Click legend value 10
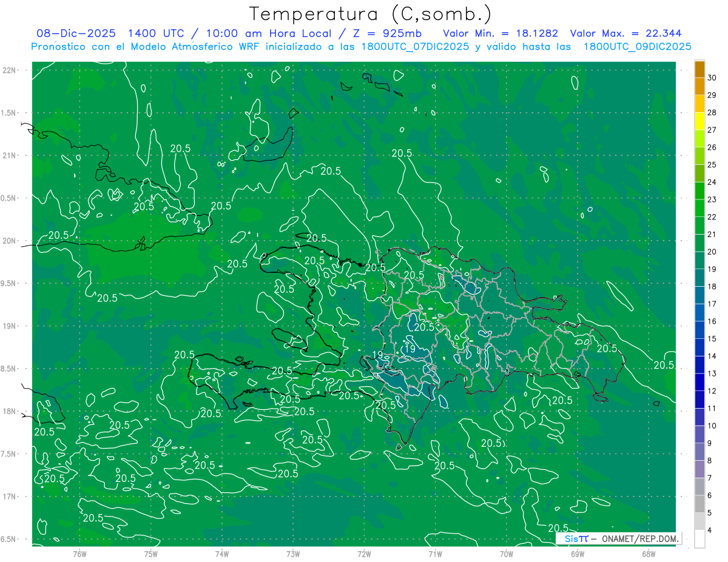Screen dimensions: 728x562 click(712, 426)
